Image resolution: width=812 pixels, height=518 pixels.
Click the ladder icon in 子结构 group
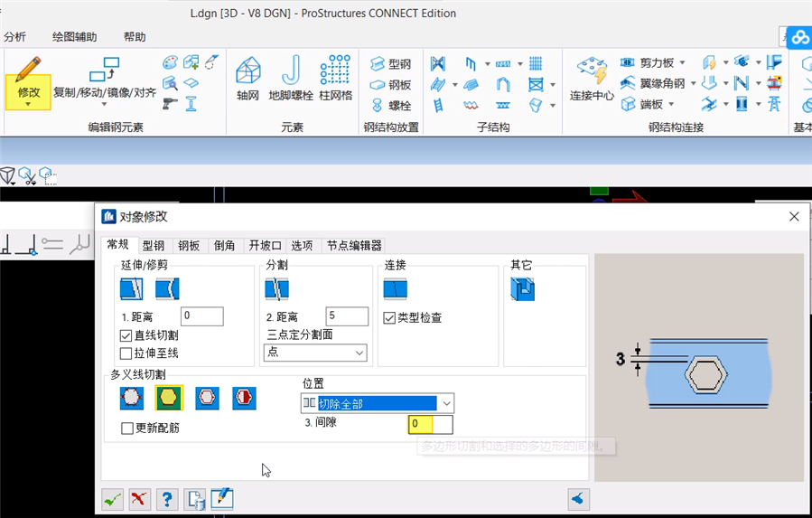tap(438, 105)
